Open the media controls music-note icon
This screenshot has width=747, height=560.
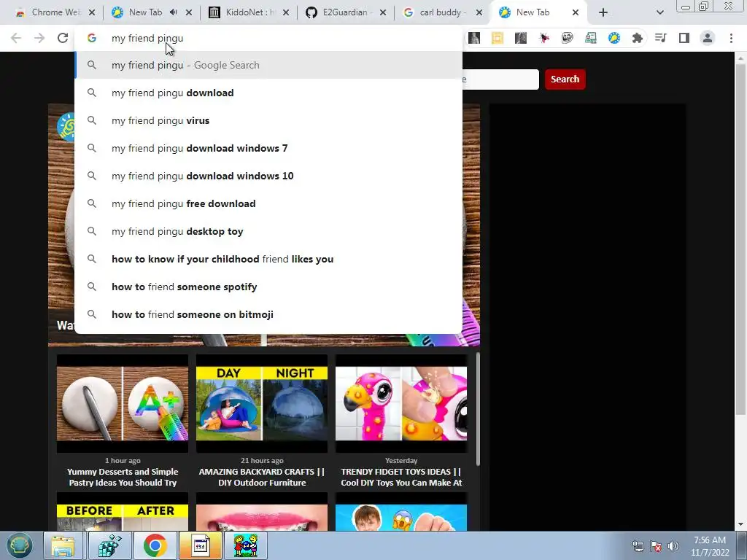coord(660,38)
